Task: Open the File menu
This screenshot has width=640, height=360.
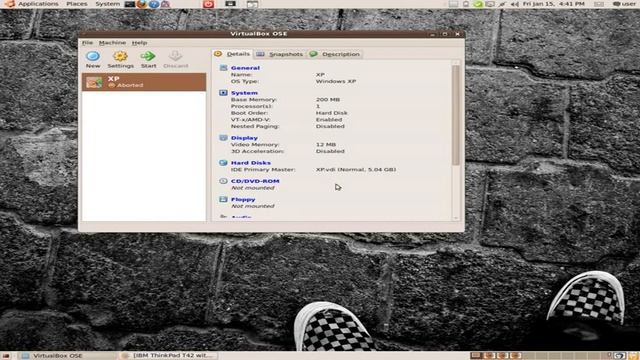Action: point(87,42)
